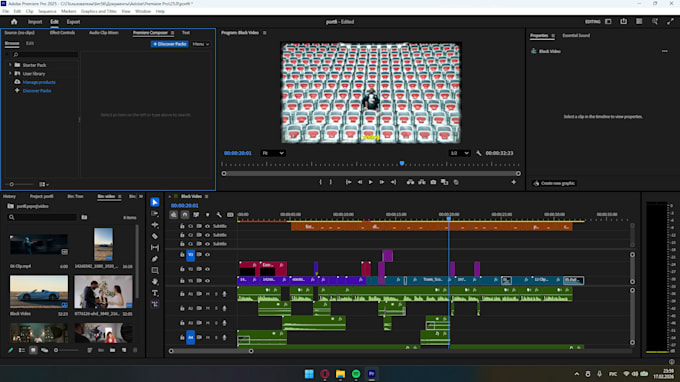Viewport: 680px width, 382px height.
Task: Step back one frame
Action: point(360,182)
